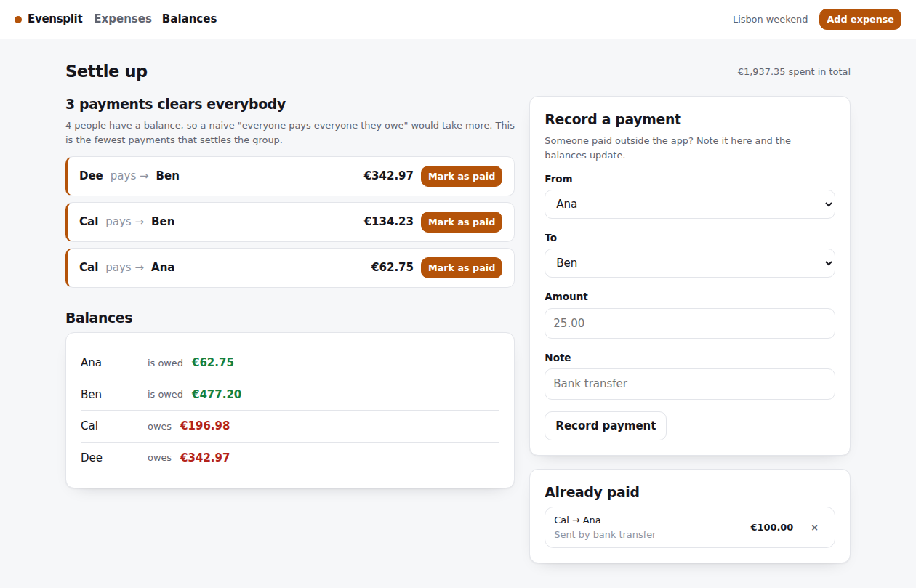Click the Balances section heading

click(99, 318)
